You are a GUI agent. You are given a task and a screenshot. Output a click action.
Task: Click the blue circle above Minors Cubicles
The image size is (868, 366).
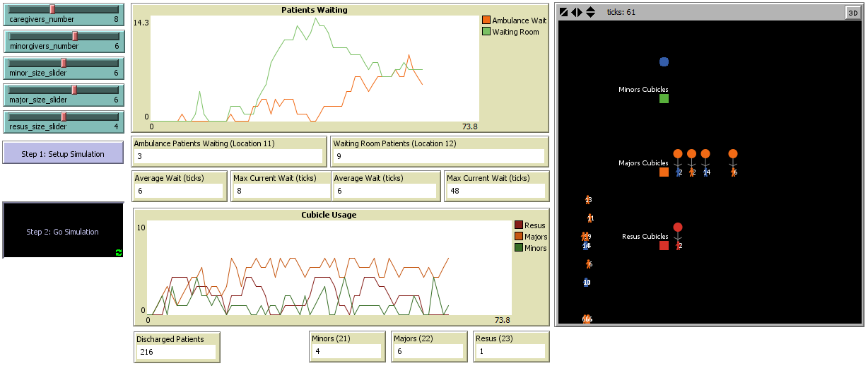point(664,62)
